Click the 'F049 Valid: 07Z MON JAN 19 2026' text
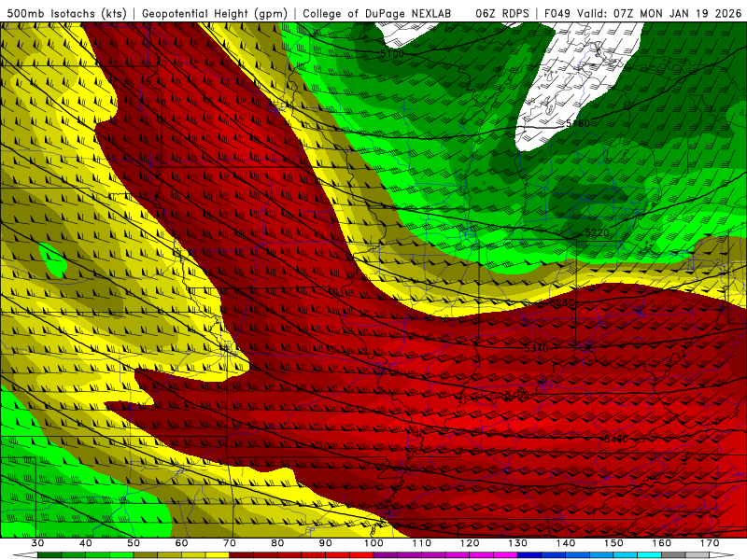Screen dimensions: 747x560 [643, 14]
